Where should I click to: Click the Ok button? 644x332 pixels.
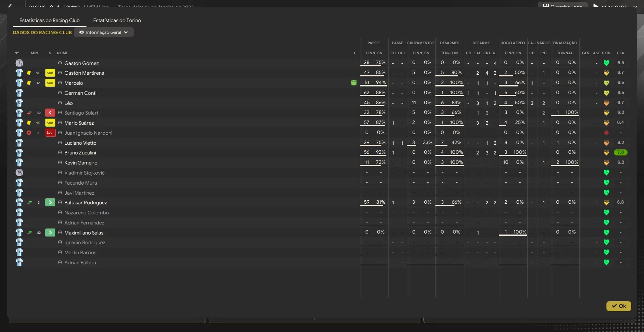[x=619, y=306]
